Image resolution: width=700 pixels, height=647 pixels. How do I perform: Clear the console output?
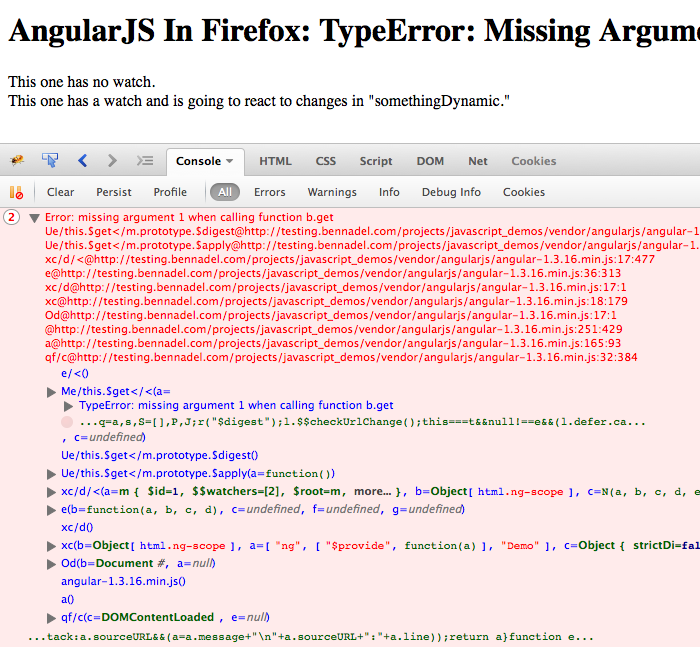point(60,192)
